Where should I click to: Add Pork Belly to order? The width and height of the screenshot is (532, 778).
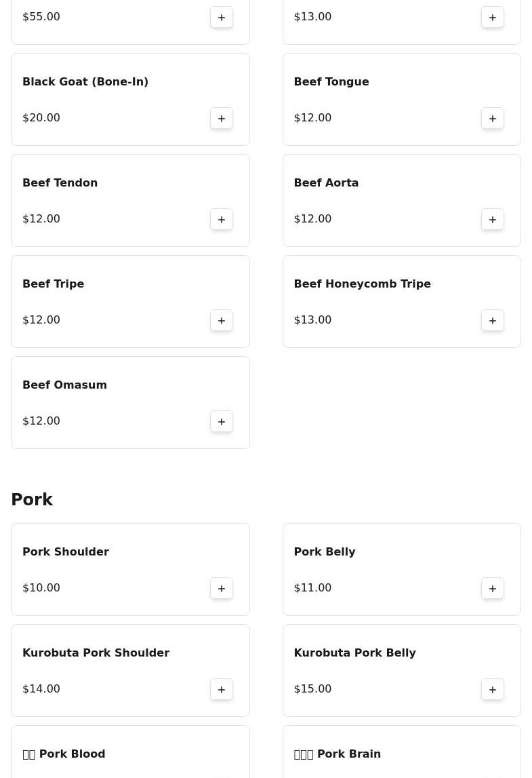click(493, 588)
